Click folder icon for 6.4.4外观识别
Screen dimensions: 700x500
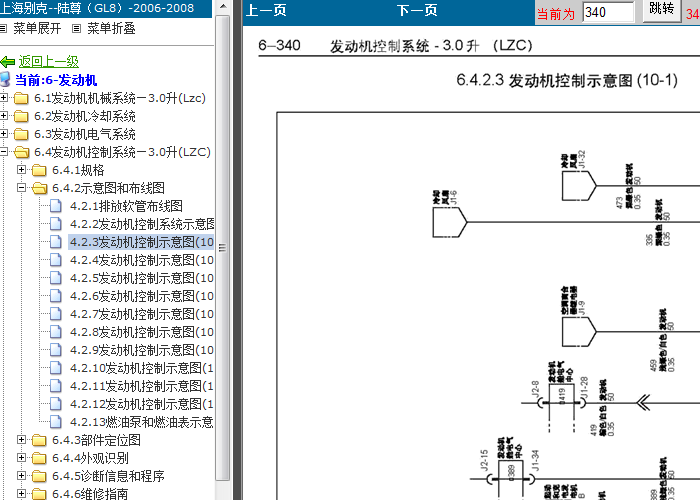pos(39,458)
